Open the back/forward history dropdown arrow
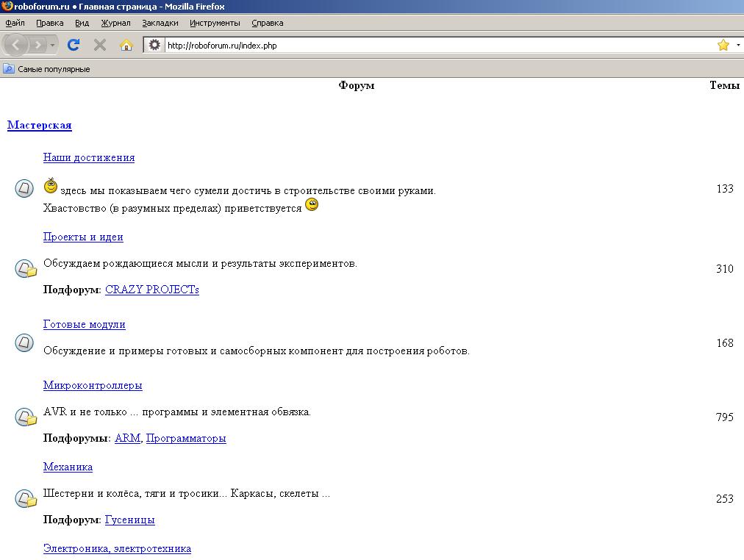This screenshot has width=744, height=560. pos(53,46)
